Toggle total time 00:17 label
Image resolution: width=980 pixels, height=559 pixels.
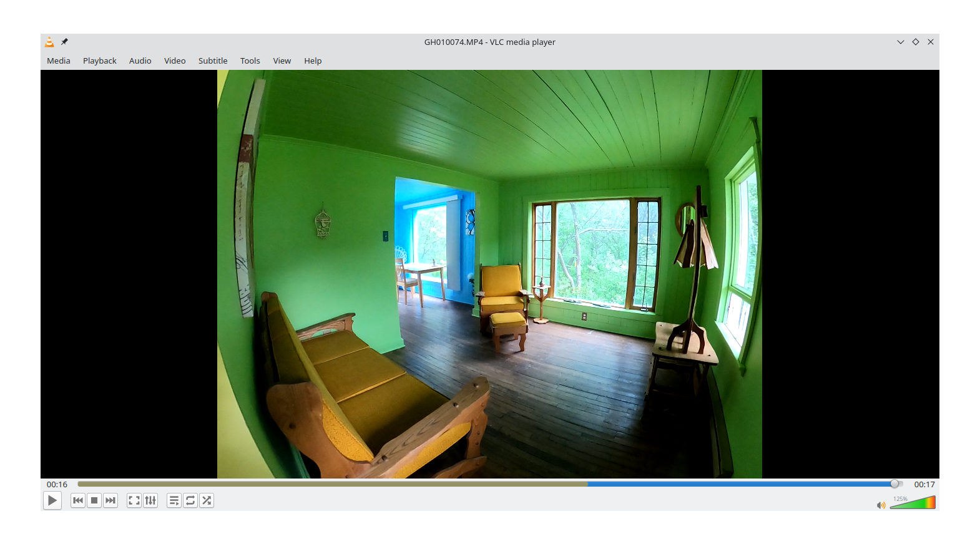coord(924,484)
